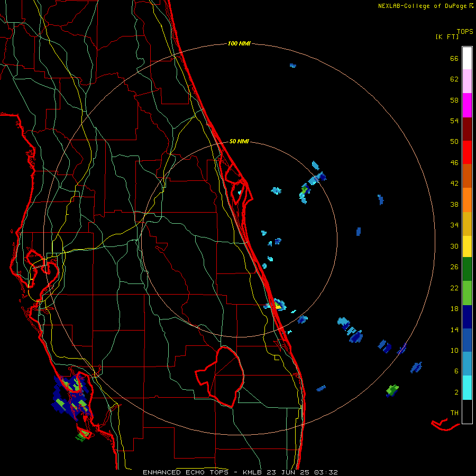This screenshot has width=476, height=476.
Task: Click the "TH" legend label
Action: click(454, 413)
